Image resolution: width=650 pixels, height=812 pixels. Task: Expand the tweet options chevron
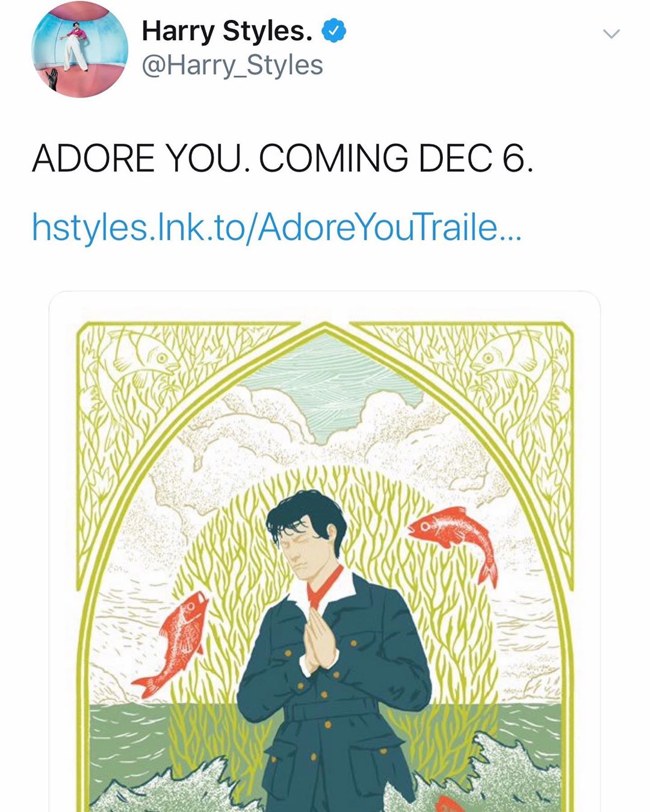[611, 34]
